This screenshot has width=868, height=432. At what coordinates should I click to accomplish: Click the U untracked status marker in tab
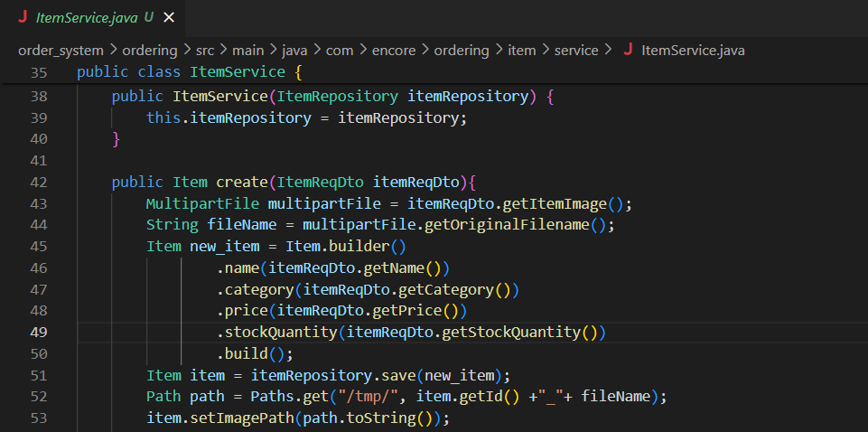tap(149, 18)
